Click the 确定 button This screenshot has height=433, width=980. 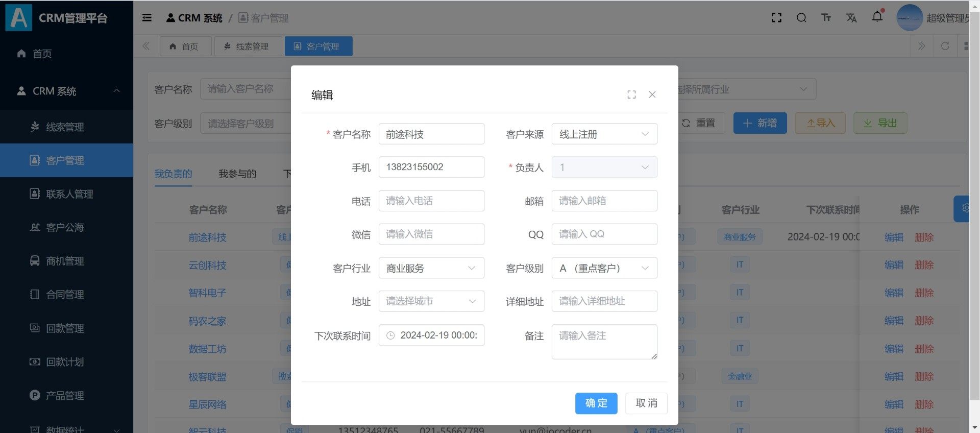596,403
